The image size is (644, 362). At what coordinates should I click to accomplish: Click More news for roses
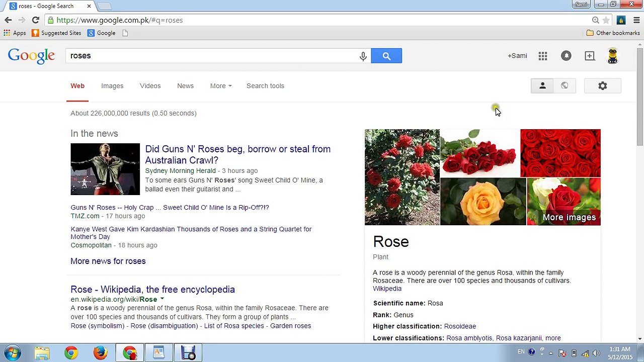(x=108, y=261)
